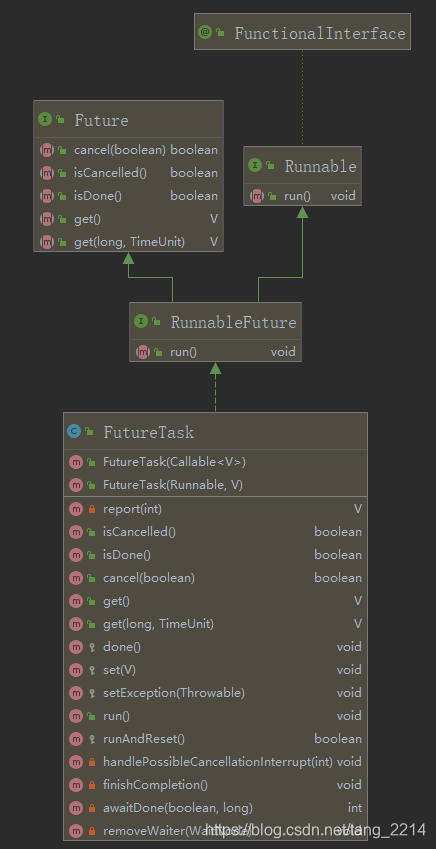The height and width of the screenshot is (849, 436).
Task: Click protected key icon on done()
Action: pos(92,647)
